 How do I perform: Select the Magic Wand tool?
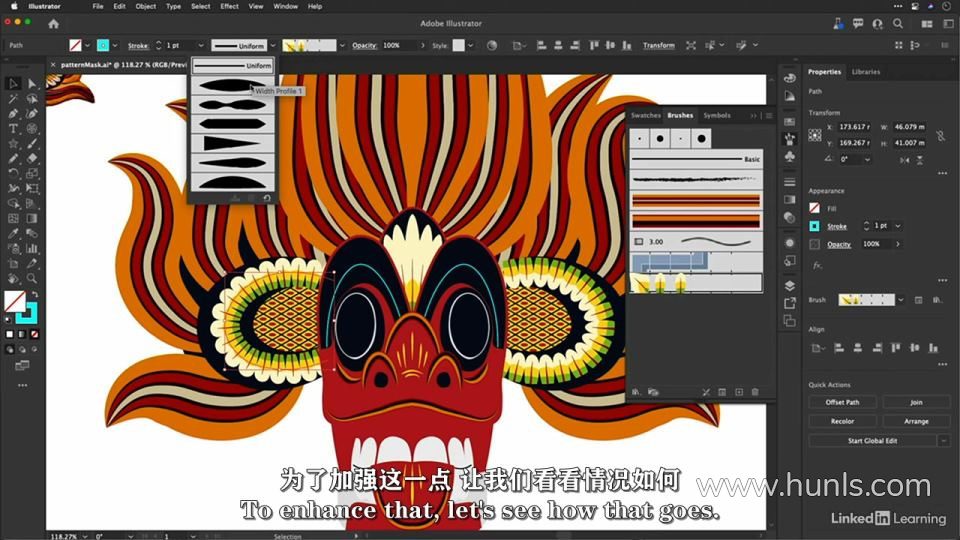pos(13,99)
